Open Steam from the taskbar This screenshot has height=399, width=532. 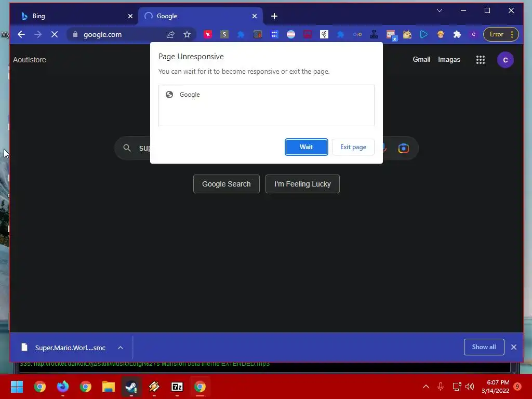[x=131, y=387]
